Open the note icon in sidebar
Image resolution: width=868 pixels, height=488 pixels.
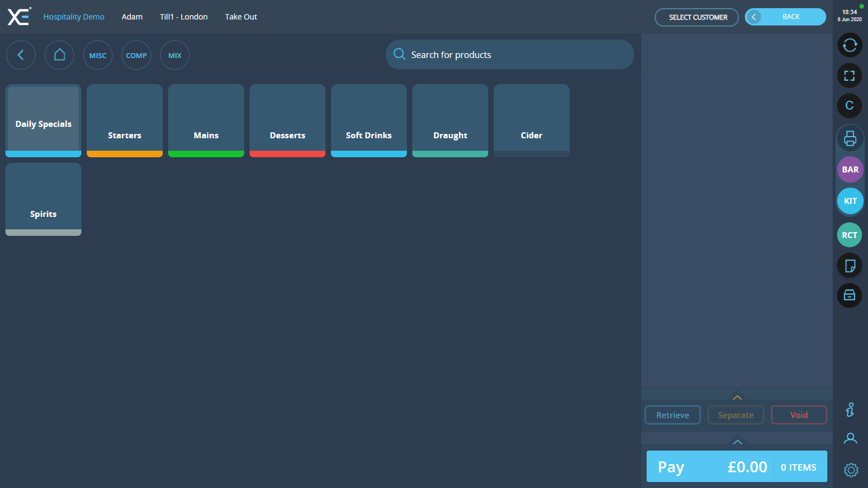(x=850, y=266)
